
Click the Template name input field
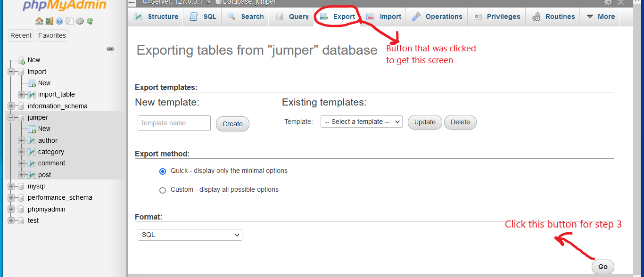174,123
